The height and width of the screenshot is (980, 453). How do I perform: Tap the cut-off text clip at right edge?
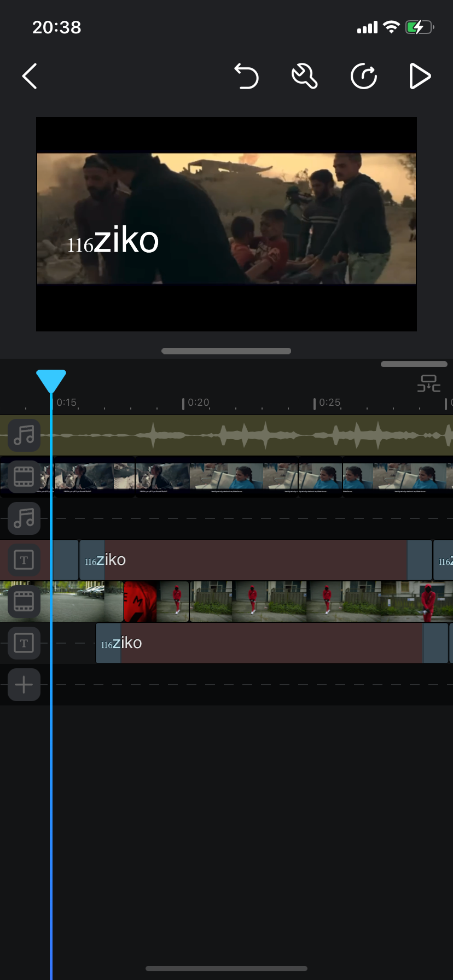443,560
